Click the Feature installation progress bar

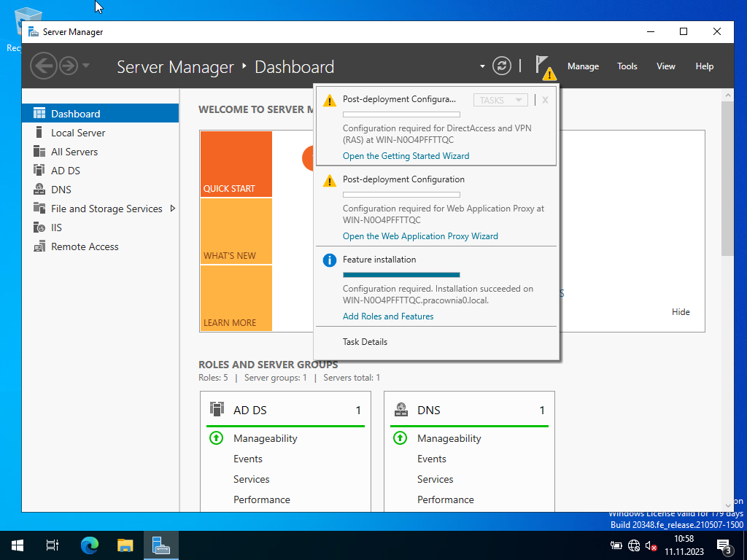[x=402, y=275]
